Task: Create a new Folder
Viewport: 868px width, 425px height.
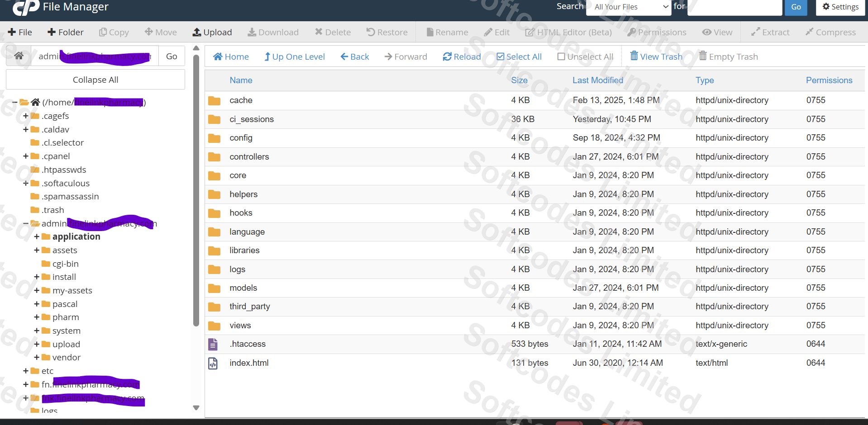Action: point(65,32)
